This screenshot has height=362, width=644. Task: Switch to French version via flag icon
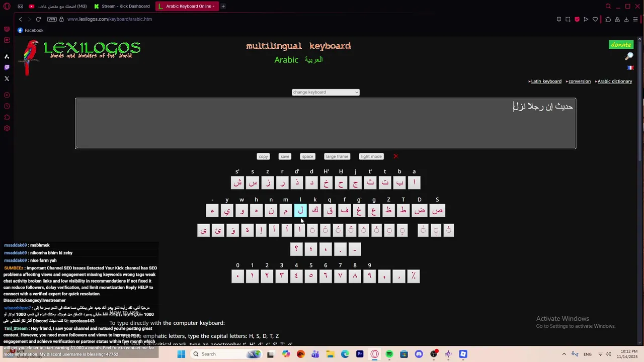point(630,67)
